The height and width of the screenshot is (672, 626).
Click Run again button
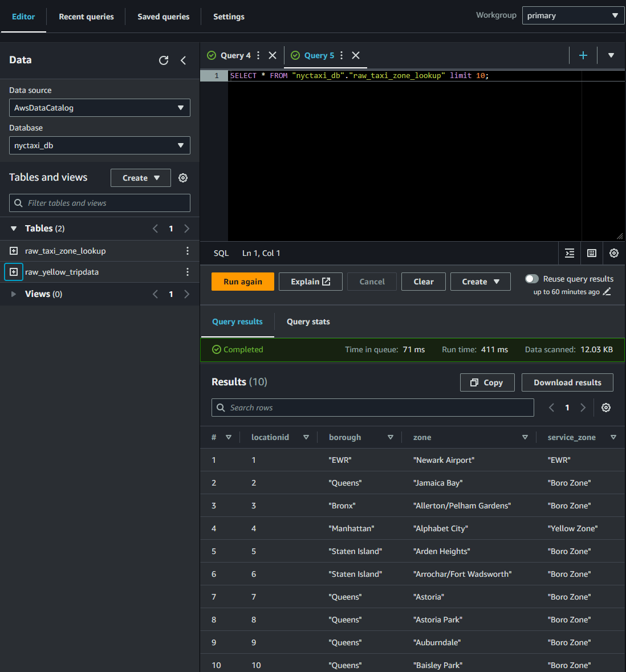tap(243, 282)
